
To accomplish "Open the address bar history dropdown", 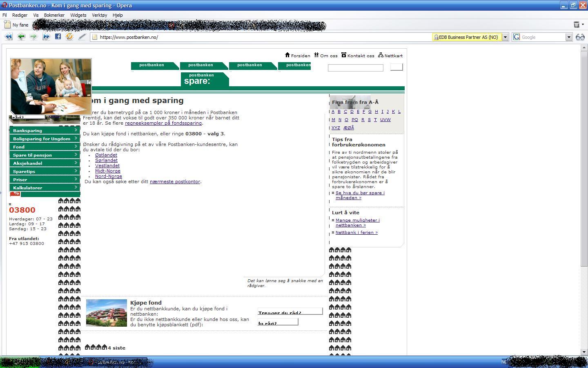I will coord(505,37).
